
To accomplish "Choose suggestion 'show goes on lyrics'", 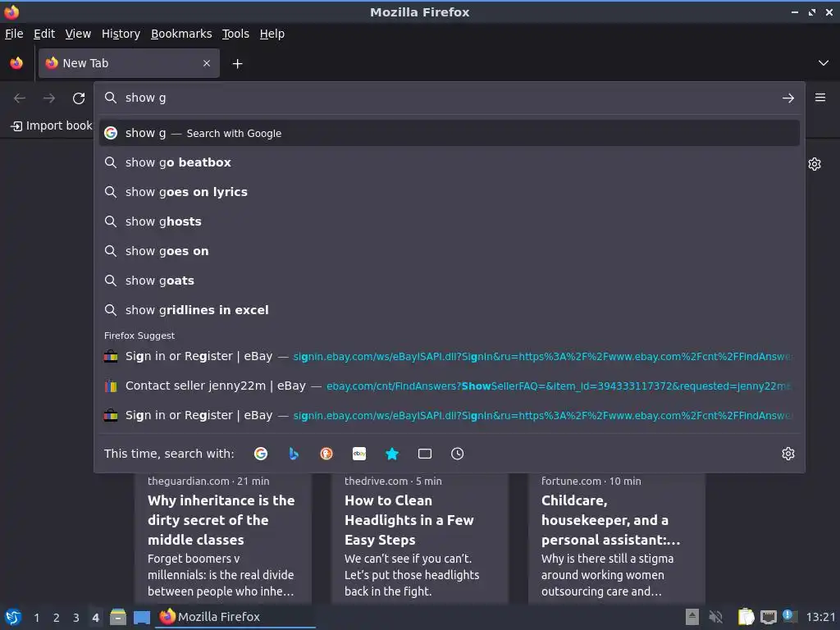I will pos(449,192).
